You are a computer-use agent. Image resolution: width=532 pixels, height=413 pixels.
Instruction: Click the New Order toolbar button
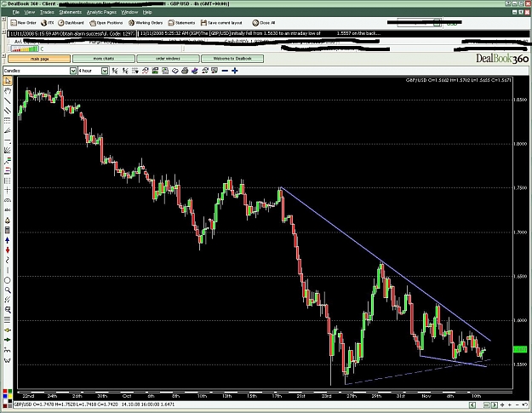point(23,23)
